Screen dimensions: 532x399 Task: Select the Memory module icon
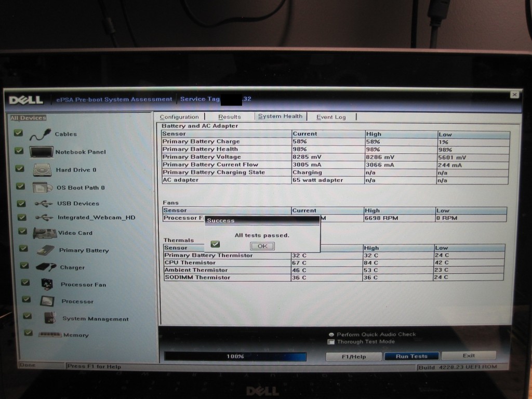click(x=50, y=335)
